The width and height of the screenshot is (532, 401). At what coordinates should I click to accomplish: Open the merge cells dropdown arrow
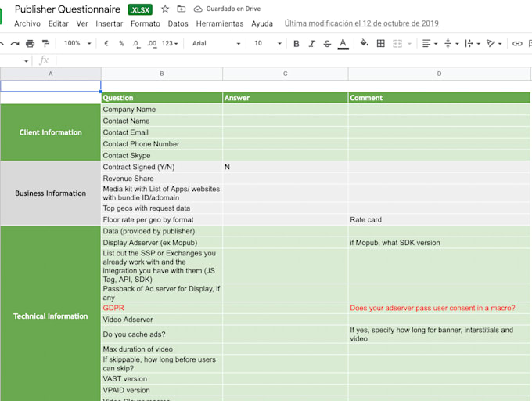pos(409,44)
